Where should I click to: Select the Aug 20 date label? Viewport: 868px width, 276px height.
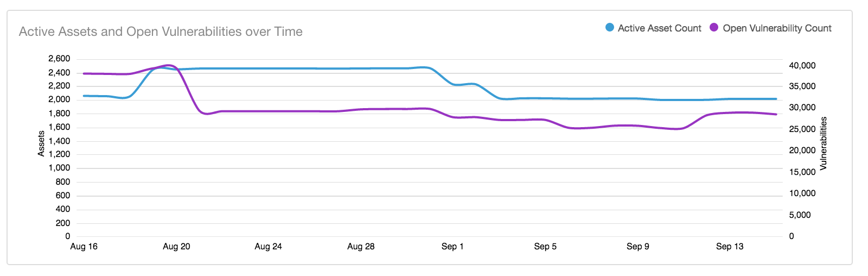point(176,247)
